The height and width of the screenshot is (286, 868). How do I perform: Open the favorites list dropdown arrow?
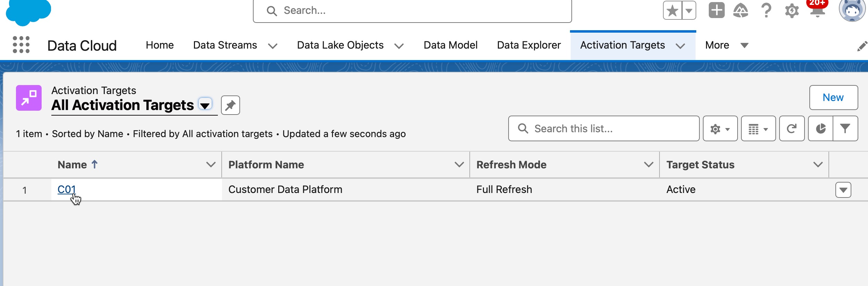point(689,11)
